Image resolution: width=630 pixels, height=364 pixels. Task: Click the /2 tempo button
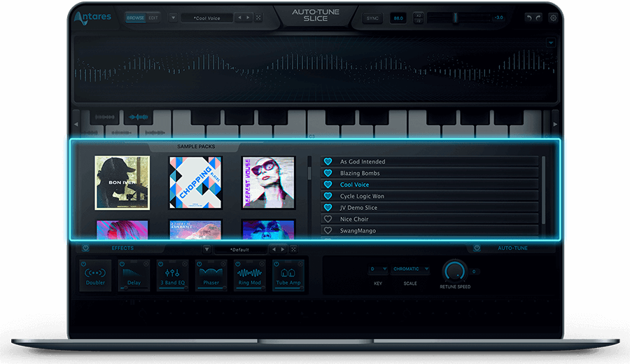(x=419, y=21)
